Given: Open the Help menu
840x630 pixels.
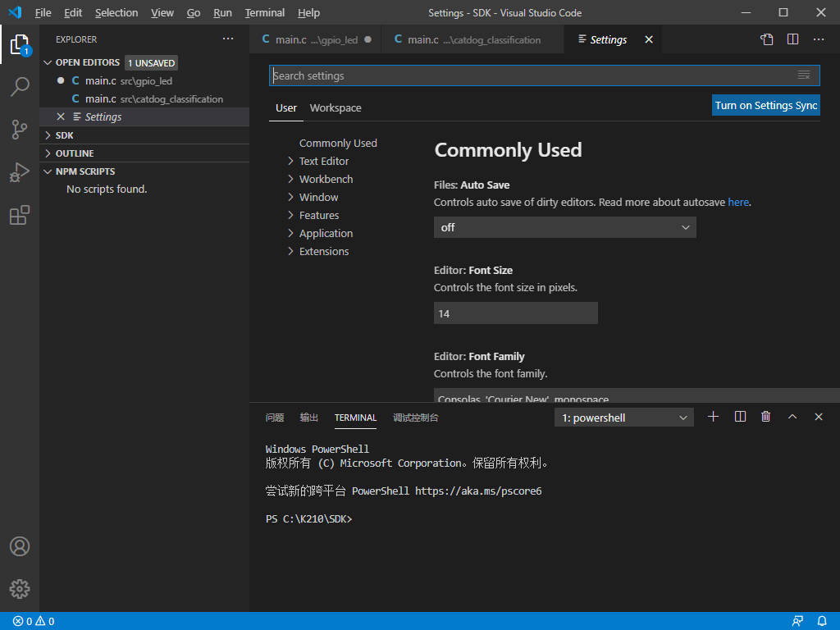Looking at the screenshot, I should coord(308,13).
